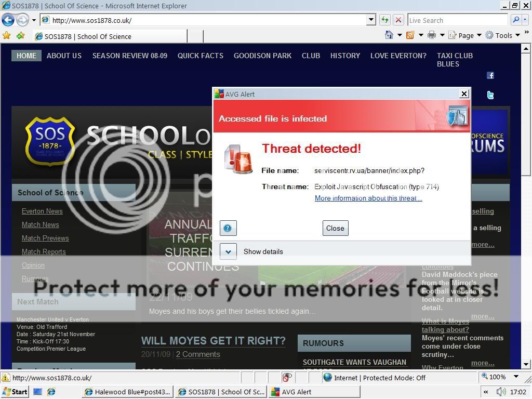Switch to AVG Alert taskbar button
The image size is (532, 399).
point(315,392)
